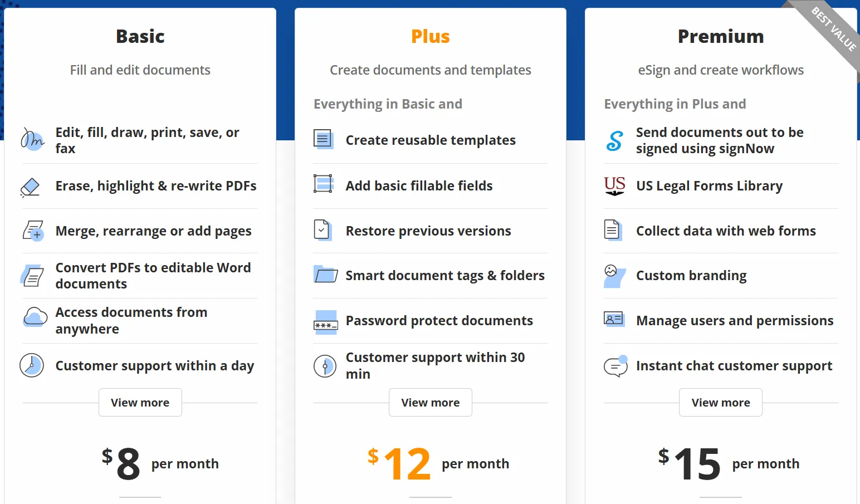Viewport: 860px width, 504px height.
Task: Click the chat bubble icon for Instant chat support
Action: coord(615,366)
